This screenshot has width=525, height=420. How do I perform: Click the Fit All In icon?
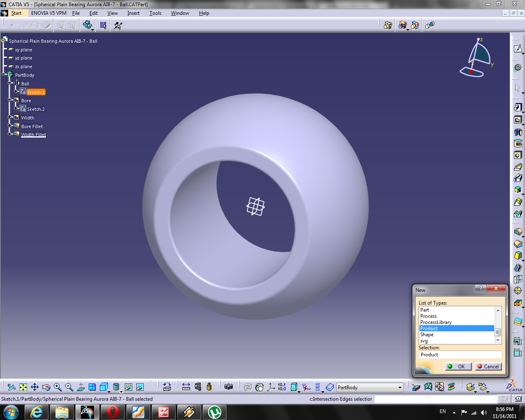23,387
